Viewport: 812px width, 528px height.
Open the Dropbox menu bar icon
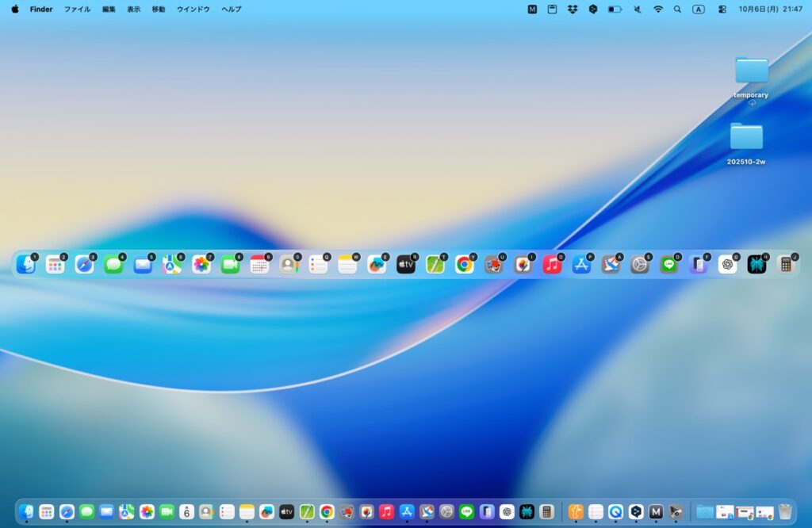click(x=573, y=10)
